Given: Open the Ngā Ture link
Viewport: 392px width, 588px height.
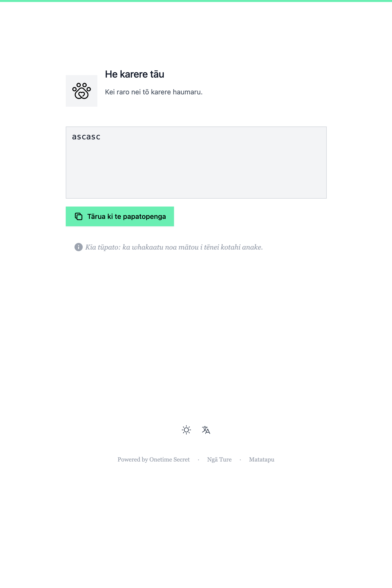Looking at the screenshot, I should [219, 460].
